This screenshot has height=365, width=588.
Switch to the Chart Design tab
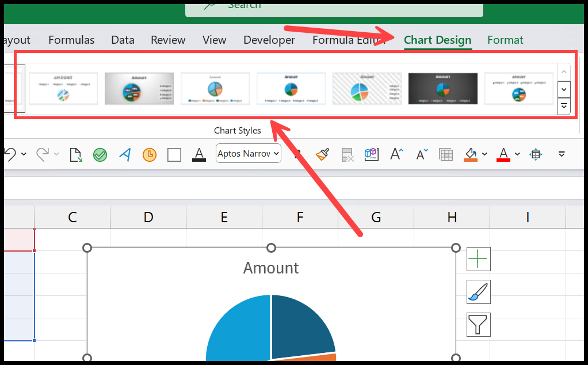[x=438, y=40]
